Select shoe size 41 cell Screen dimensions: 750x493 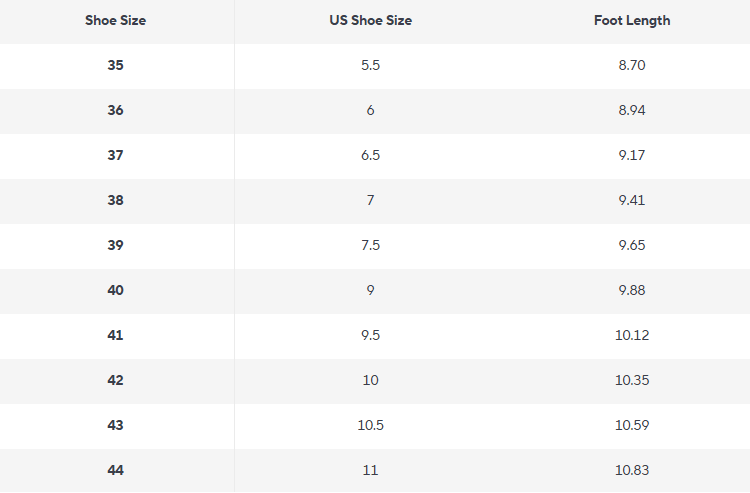coord(115,335)
